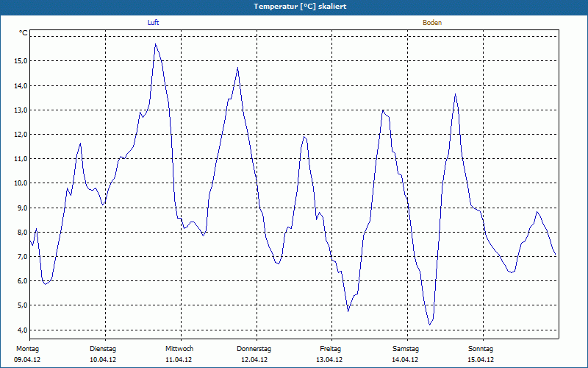The image size is (588, 368).
Task: Click the '15.04.12' date label
Action: pyautogui.click(x=481, y=360)
